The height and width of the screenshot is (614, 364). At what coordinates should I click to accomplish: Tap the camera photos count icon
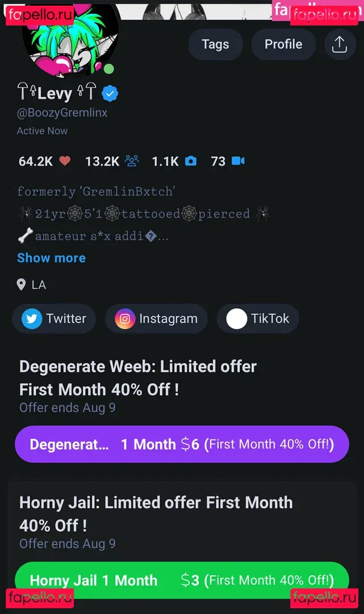191,161
